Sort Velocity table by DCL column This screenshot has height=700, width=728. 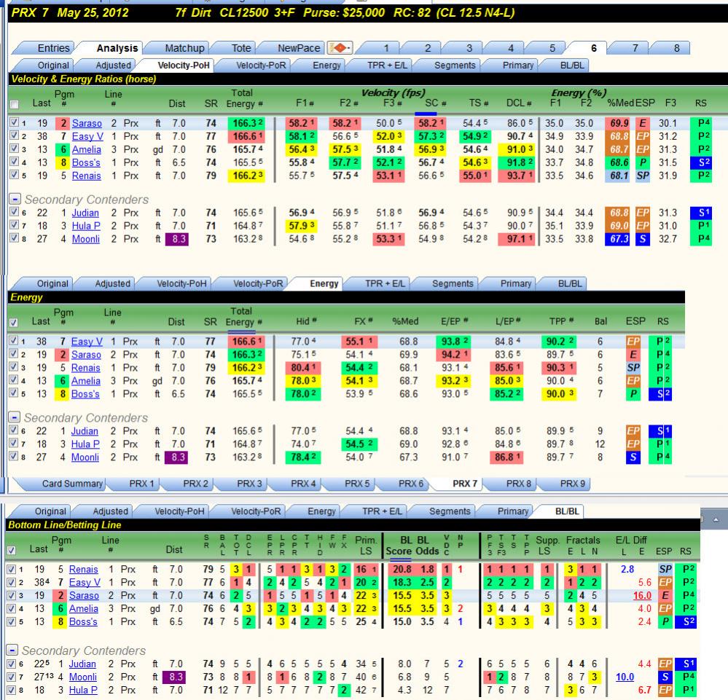519,103
